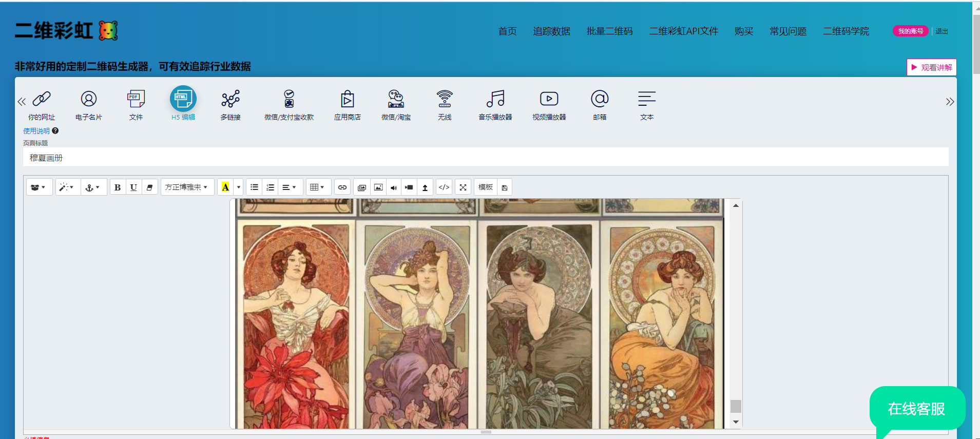
Task: Select the 电子名片 vCard QR type
Action: [89, 106]
